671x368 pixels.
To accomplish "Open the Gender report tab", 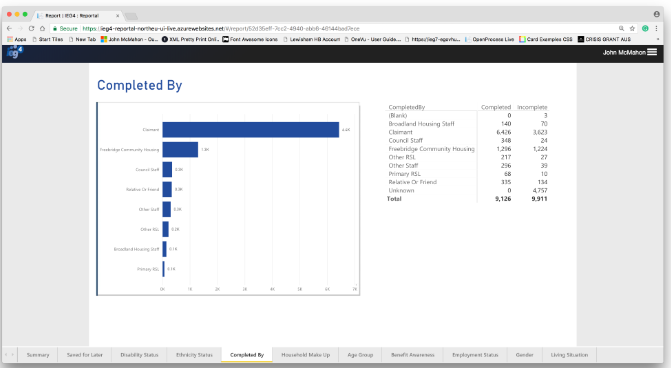I will [x=524, y=355].
